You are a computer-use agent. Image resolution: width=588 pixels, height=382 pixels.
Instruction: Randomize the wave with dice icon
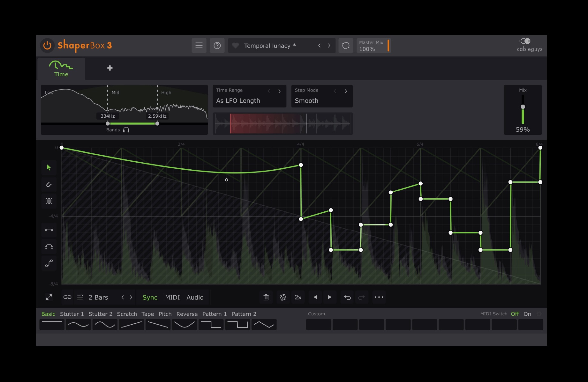click(283, 297)
